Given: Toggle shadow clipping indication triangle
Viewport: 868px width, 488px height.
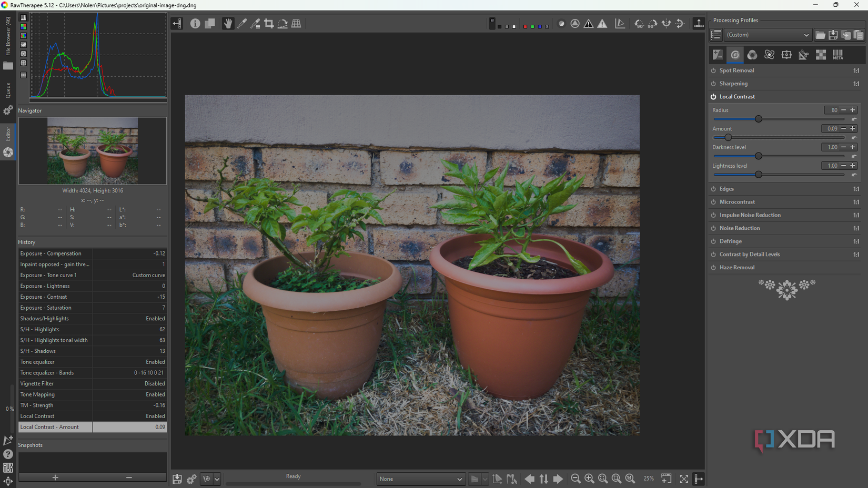Looking at the screenshot, I should click(589, 24).
